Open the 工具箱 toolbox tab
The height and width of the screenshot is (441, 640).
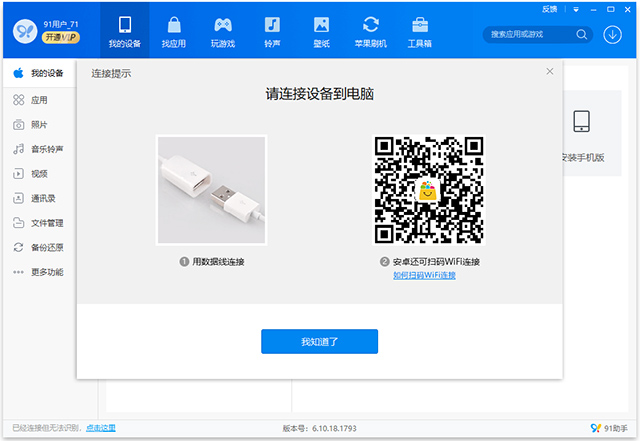coord(420,31)
